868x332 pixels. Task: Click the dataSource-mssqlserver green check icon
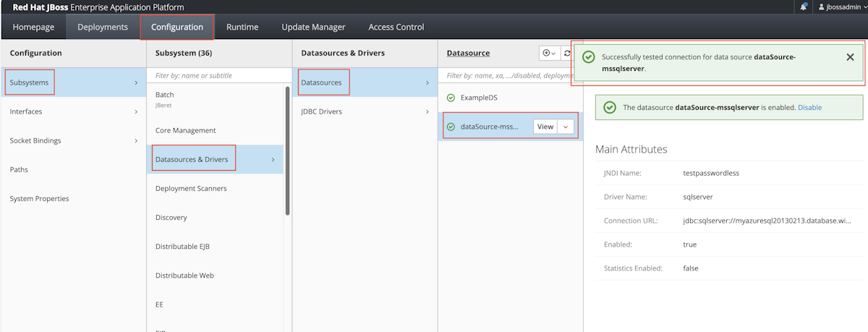click(x=451, y=127)
